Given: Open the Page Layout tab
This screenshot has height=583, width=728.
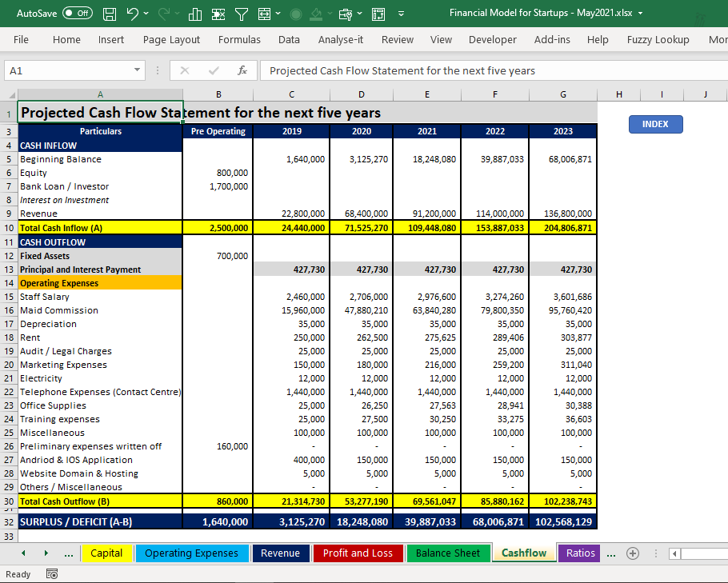Looking at the screenshot, I should click(171, 40).
